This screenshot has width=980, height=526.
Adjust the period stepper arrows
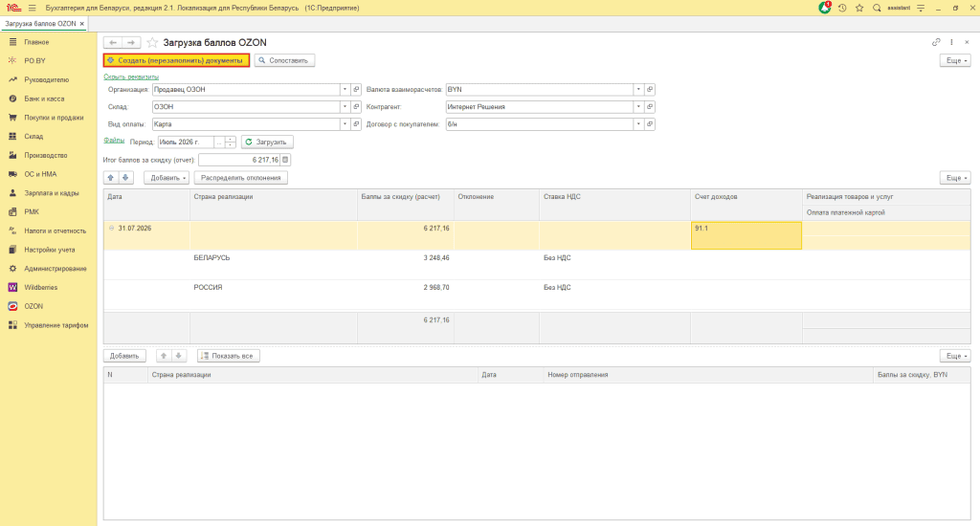coord(231,142)
